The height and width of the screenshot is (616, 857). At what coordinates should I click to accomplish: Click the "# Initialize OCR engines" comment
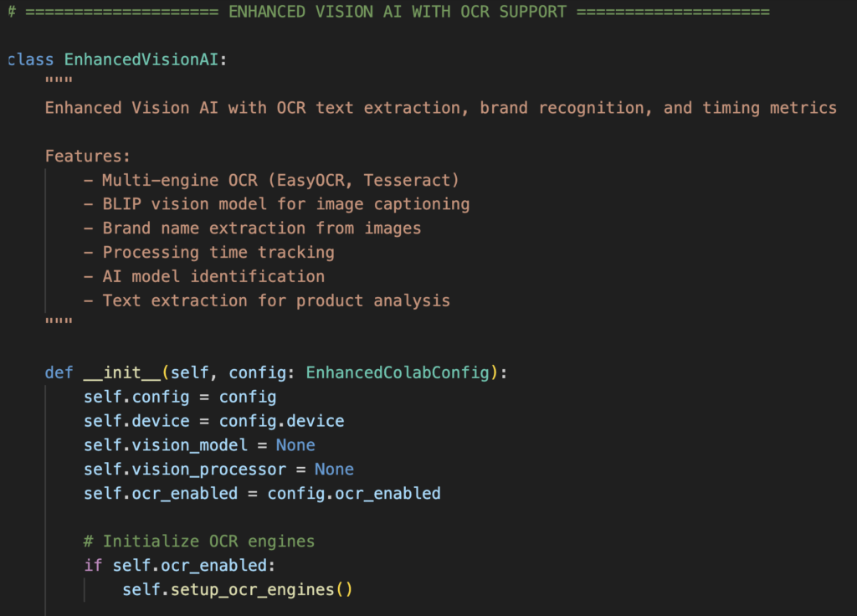pyautogui.click(x=199, y=542)
